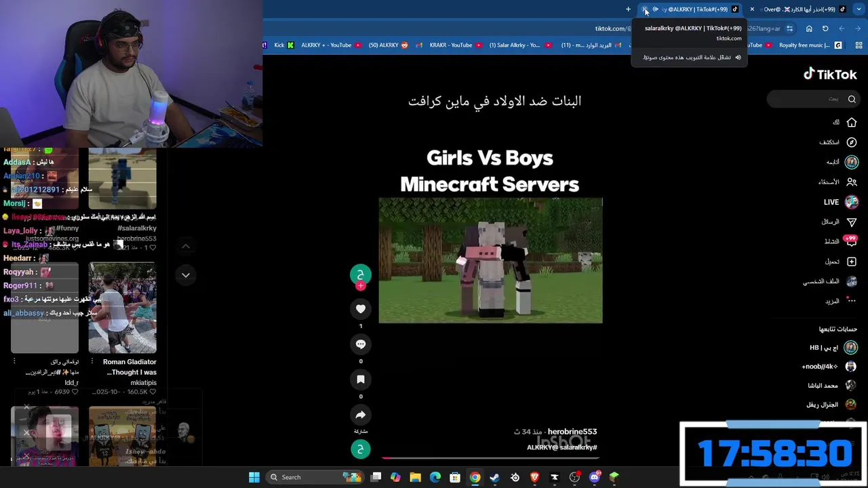The height and width of the screenshot is (488, 868).
Task: Open ALKRKY + YouTube bookmark
Action: pos(332,45)
